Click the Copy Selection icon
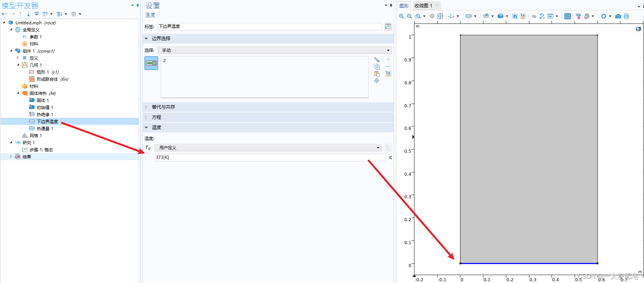 377,67
